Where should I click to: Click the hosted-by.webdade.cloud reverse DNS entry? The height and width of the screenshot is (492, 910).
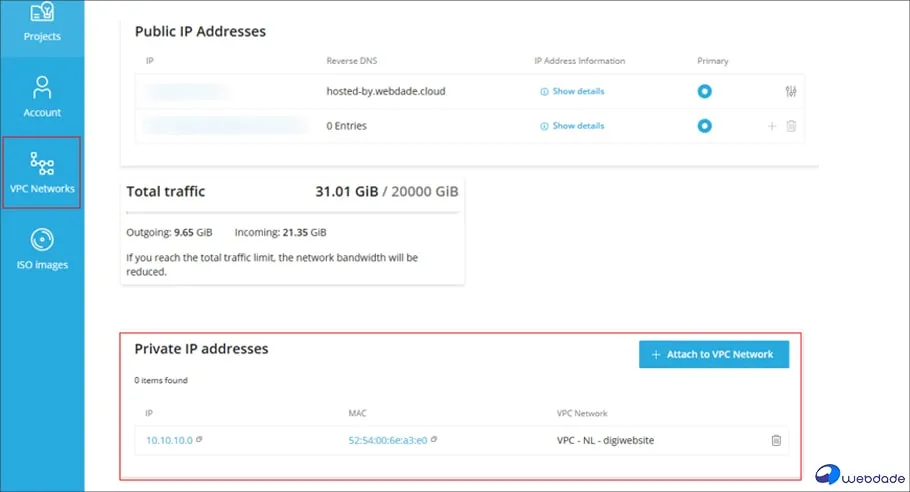pos(385,92)
